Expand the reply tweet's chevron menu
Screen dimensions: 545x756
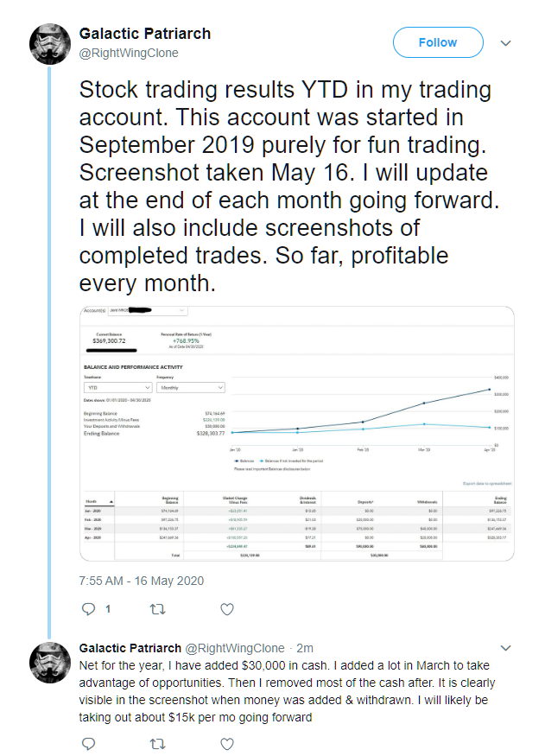[506, 647]
